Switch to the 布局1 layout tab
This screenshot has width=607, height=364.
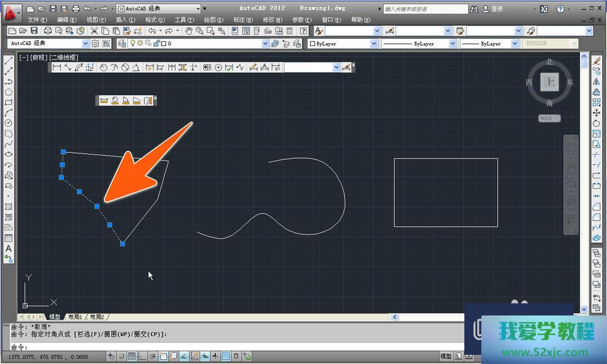point(75,317)
